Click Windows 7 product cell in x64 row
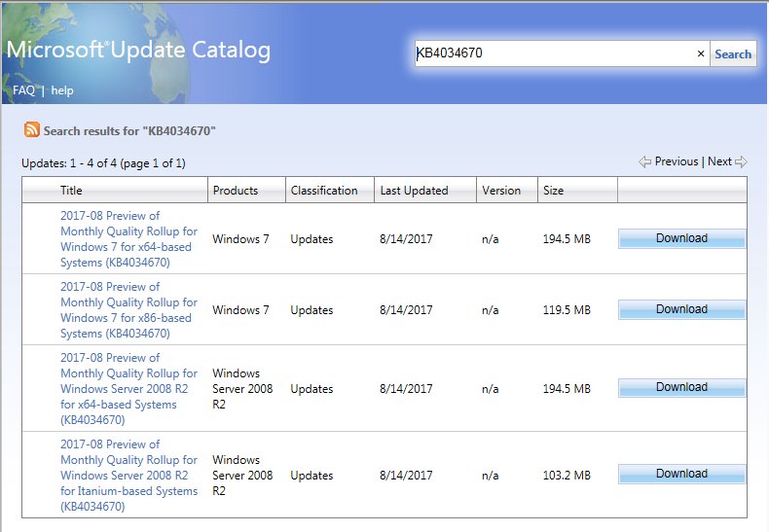 pyautogui.click(x=240, y=239)
